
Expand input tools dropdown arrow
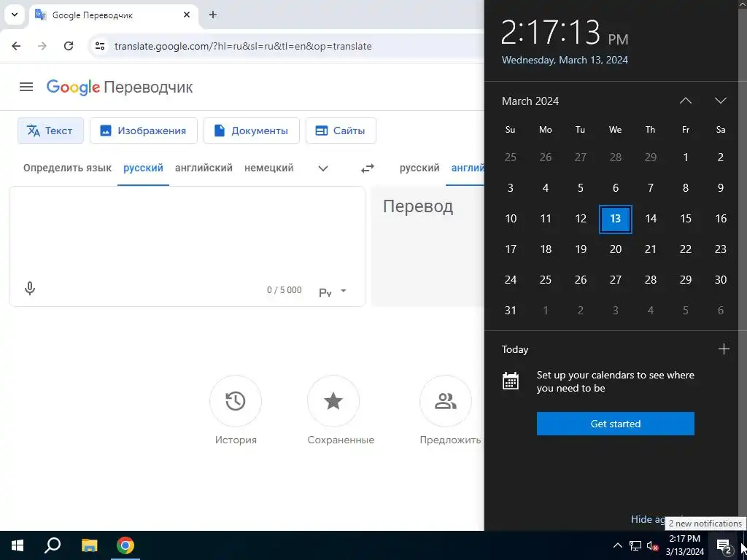point(344,291)
